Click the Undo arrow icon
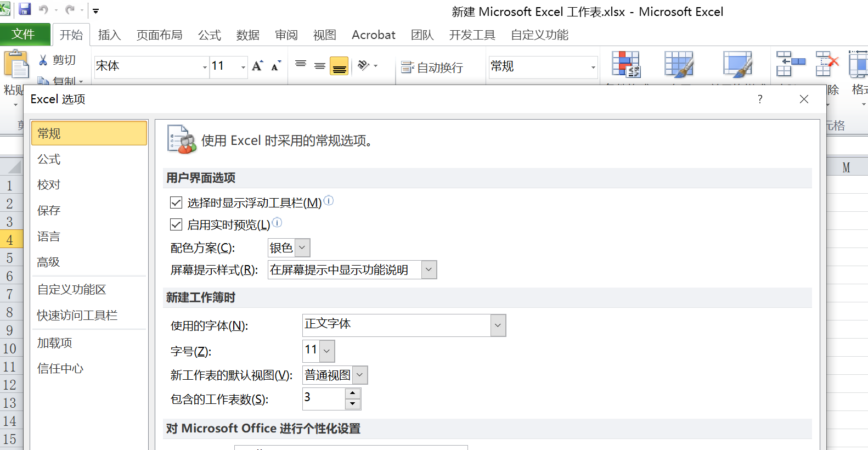 point(43,9)
